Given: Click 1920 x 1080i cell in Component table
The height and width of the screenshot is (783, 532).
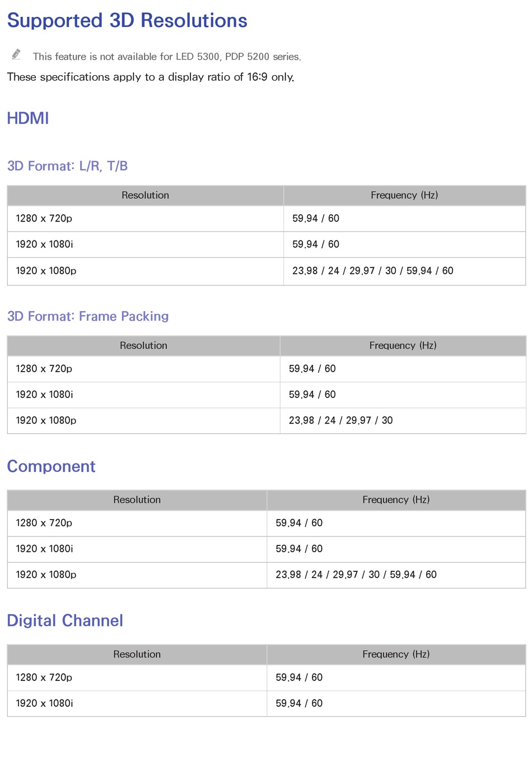Looking at the screenshot, I should click(x=137, y=549).
